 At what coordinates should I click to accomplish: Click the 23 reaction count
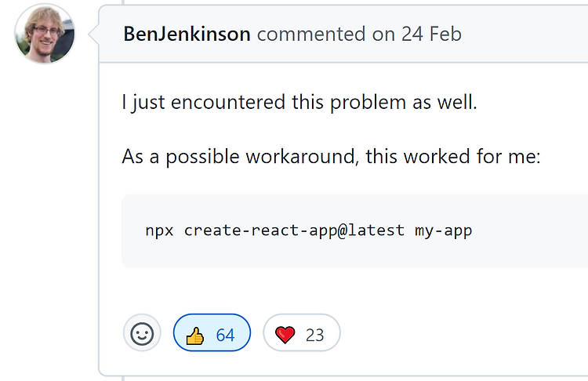click(x=314, y=336)
